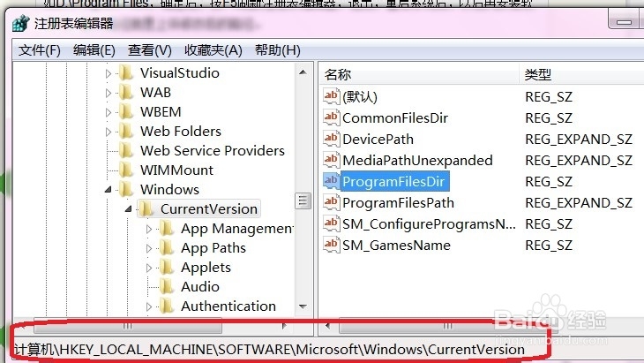The width and height of the screenshot is (644, 363).
Task: Collapse the CurrentVersion tree node
Action: click(128, 208)
